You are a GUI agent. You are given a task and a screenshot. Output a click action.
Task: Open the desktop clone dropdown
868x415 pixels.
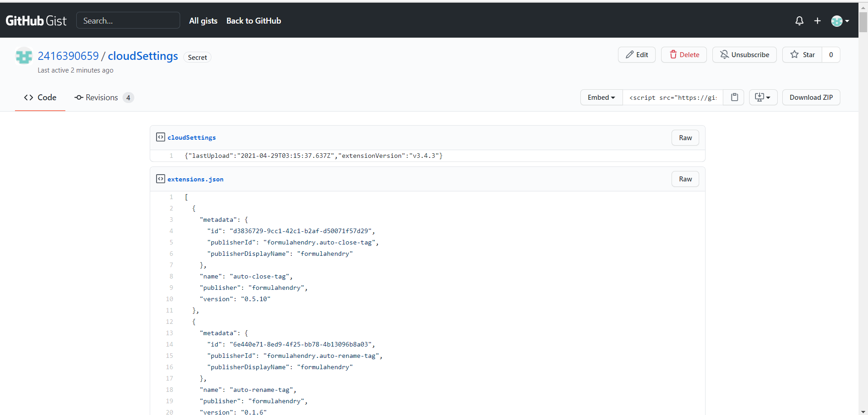(763, 98)
